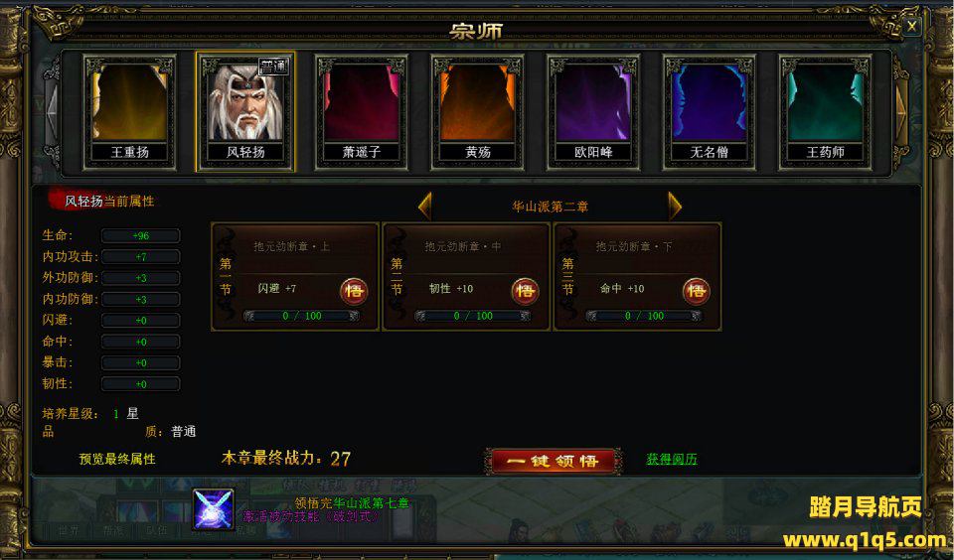Choose the 黄殇 master card
The width and height of the screenshot is (954, 560).
tap(478, 112)
